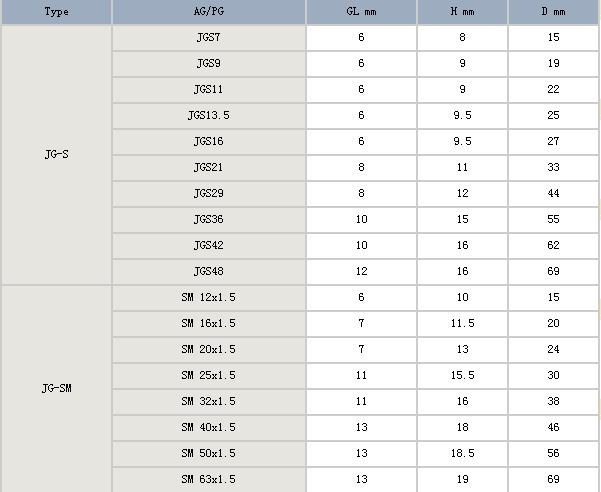
Task: Select the JGS48 model cell
Action: click(208, 271)
